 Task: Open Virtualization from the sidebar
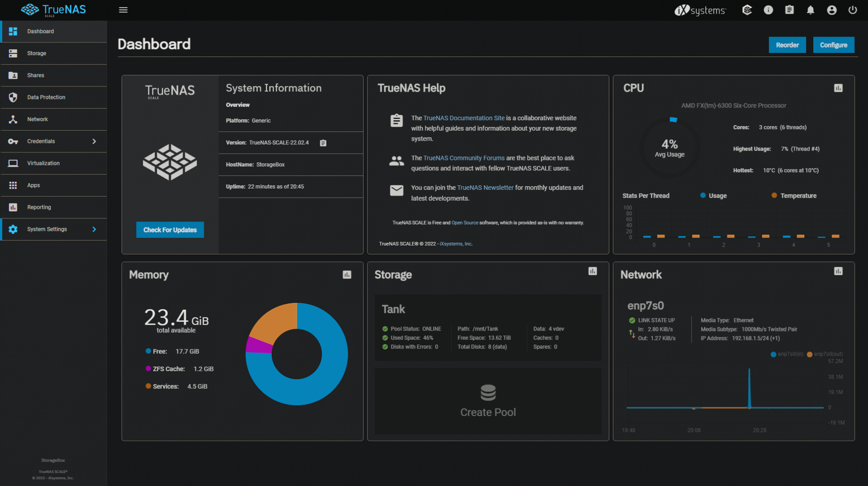[x=54, y=163]
